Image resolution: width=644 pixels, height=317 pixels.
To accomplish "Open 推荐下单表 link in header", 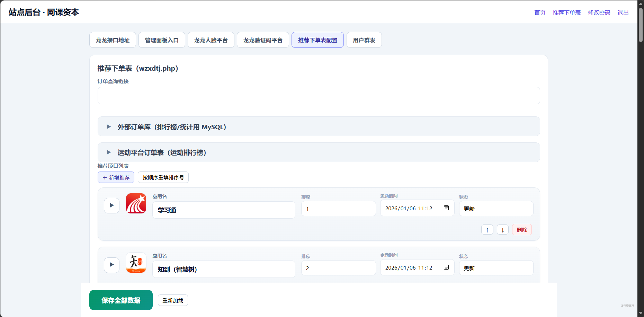I will click(x=566, y=12).
